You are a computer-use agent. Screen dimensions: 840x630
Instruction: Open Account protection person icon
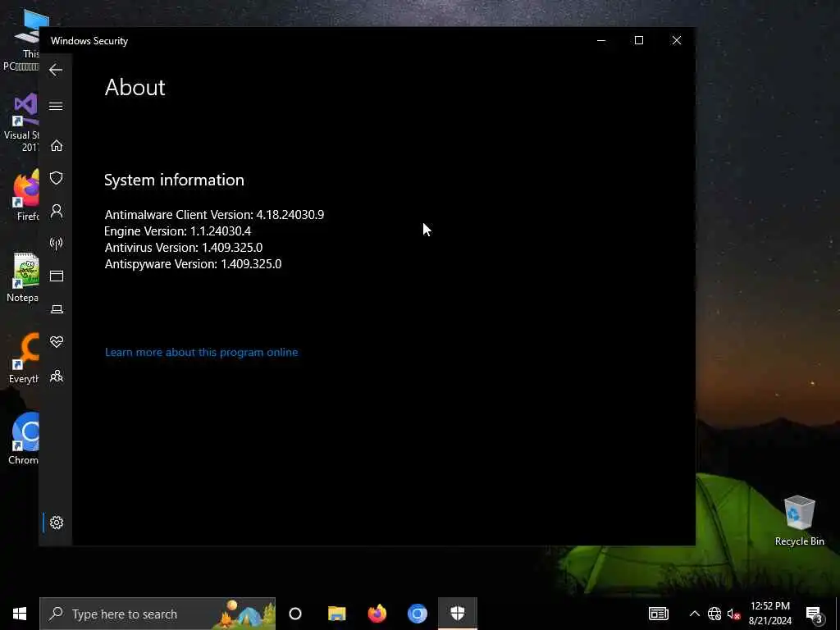pos(57,211)
